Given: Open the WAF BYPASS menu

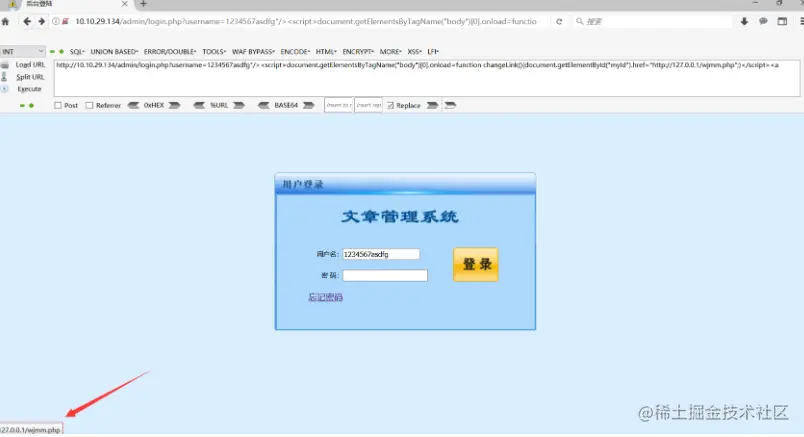Looking at the screenshot, I should coord(253,52).
